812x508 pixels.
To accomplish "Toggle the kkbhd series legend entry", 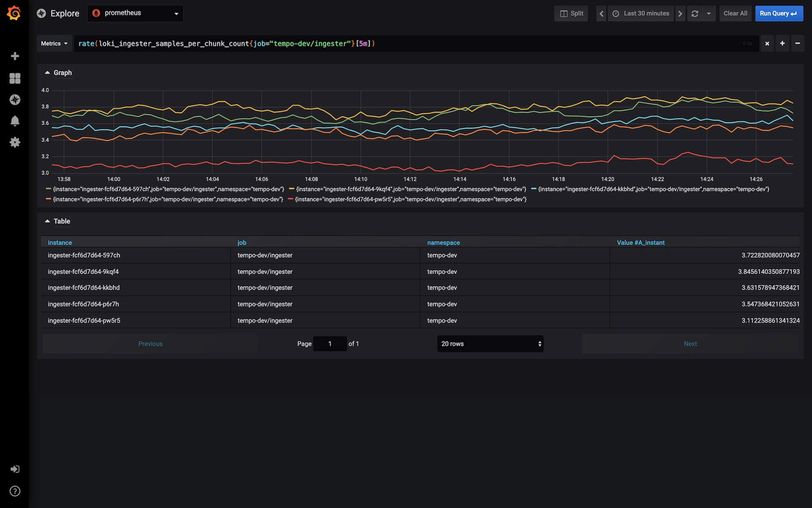I will click(653, 189).
